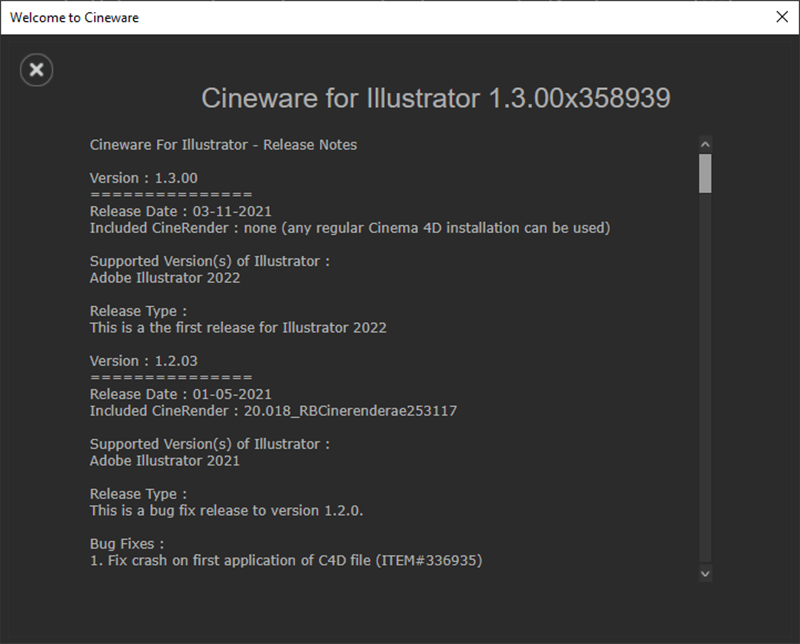
Task: Click 'Release Date : 03-11-2021' text
Action: pyautogui.click(x=181, y=211)
